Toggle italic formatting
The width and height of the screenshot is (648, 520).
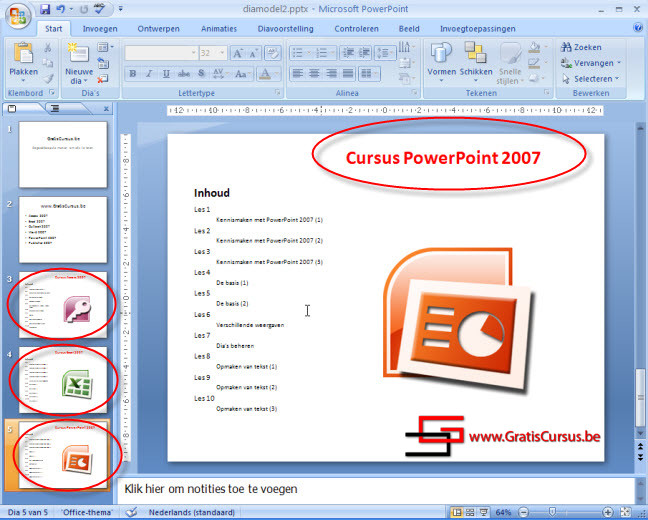[149, 74]
